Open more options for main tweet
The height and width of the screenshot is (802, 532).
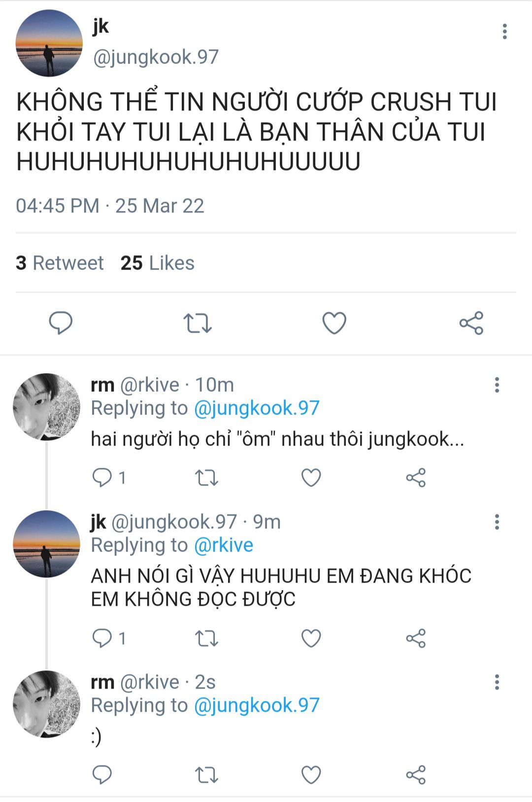pos(504,32)
